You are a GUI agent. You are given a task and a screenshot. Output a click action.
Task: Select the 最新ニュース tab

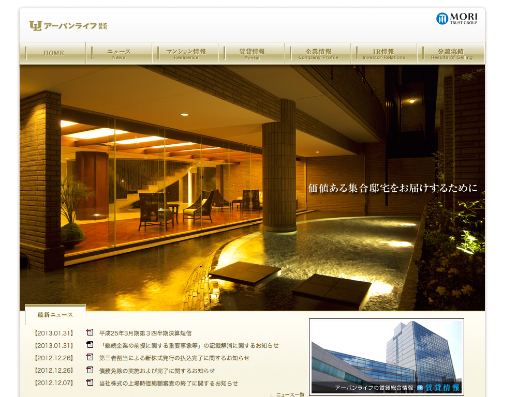pyautogui.click(x=55, y=314)
